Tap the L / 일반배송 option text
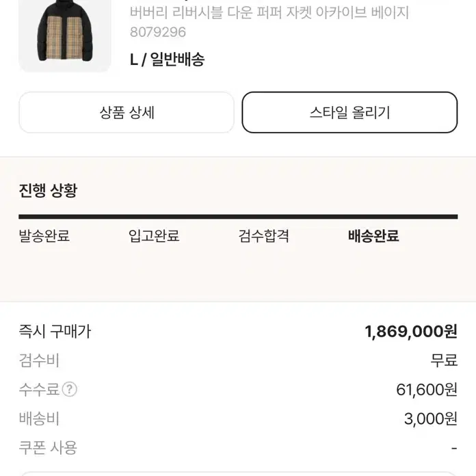Viewport: 476px width, 476px height. point(168,59)
